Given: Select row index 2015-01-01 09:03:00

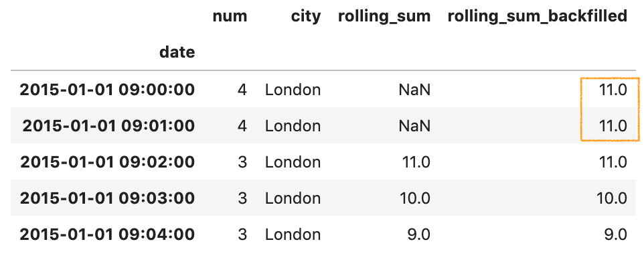Looking at the screenshot, I should 107,198.
